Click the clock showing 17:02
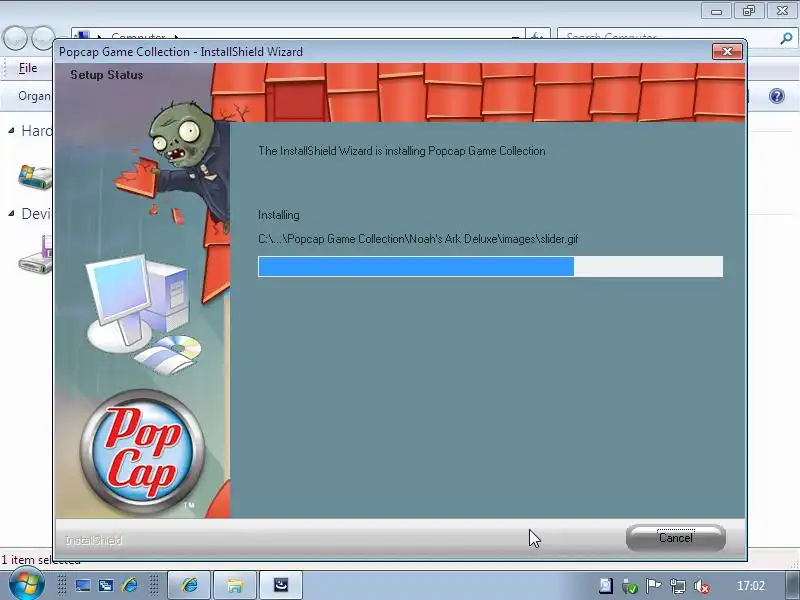 click(x=751, y=586)
